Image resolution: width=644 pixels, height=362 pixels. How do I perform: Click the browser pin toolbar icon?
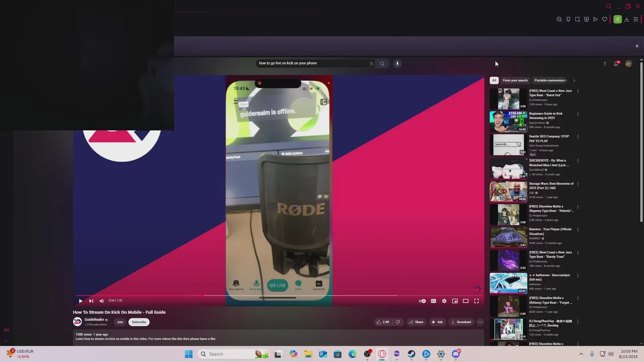point(568,20)
